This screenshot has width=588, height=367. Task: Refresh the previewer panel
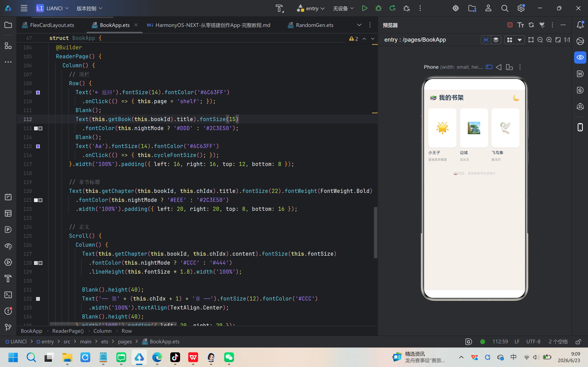[531, 25]
